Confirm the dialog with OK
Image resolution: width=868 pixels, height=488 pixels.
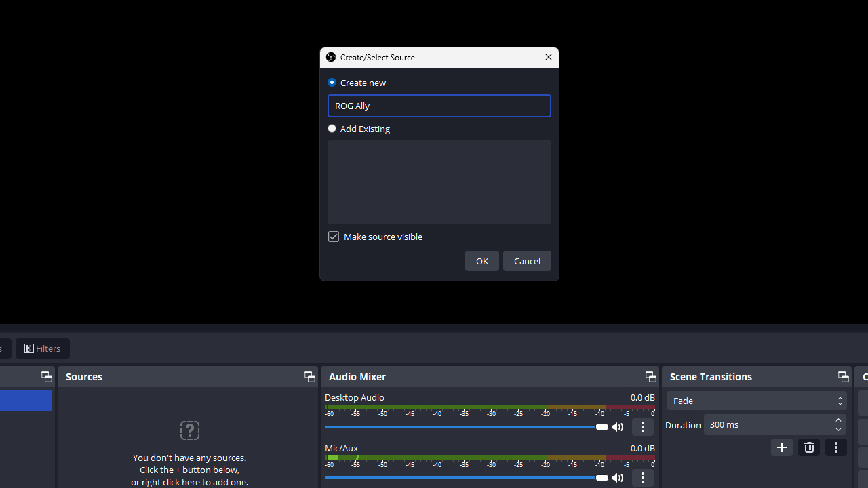click(482, 261)
